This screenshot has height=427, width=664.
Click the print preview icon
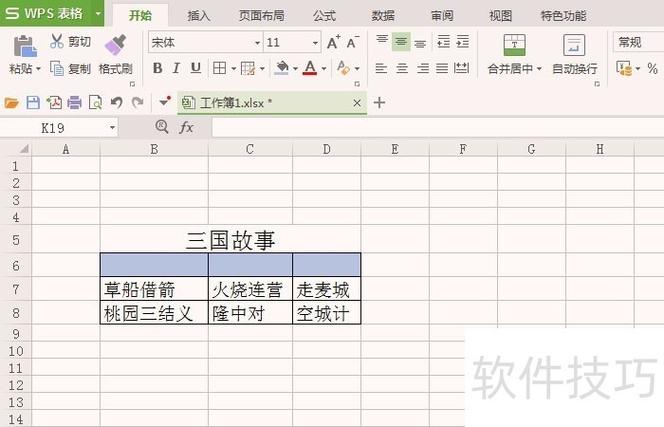95,103
